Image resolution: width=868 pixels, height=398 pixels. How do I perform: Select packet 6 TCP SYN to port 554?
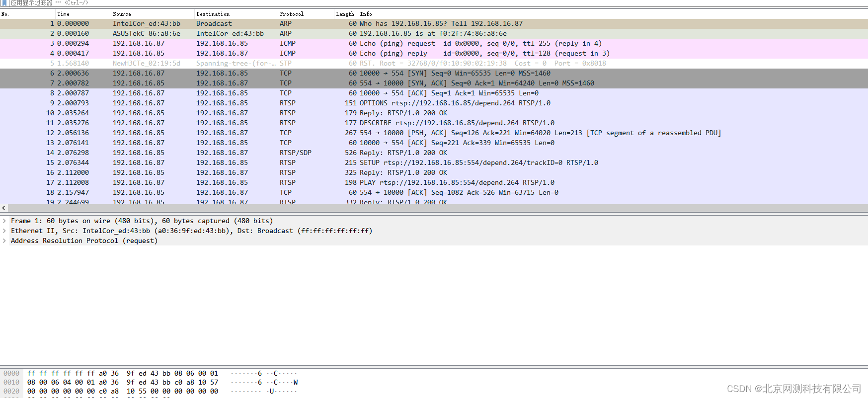tap(434, 73)
